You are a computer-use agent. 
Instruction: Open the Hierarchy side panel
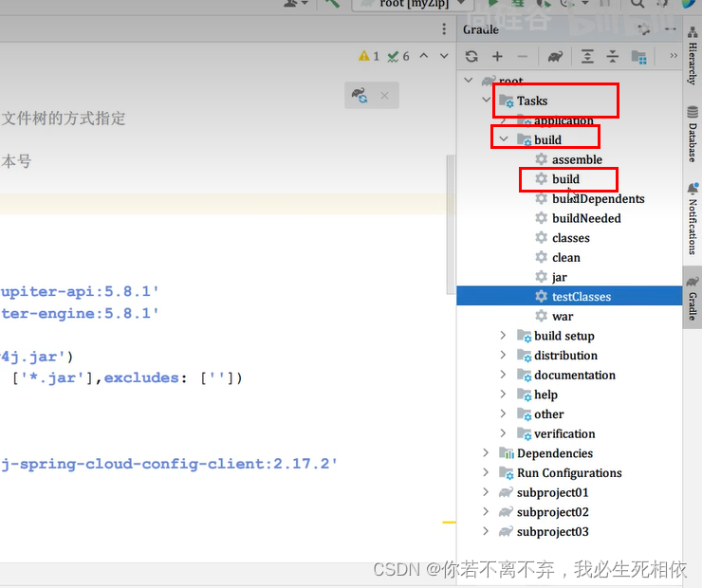[693, 56]
